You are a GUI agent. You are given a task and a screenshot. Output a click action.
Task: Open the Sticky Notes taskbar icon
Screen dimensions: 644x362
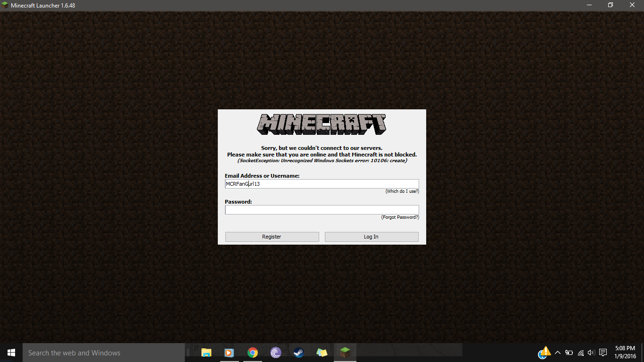pyautogui.click(x=322, y=353)
